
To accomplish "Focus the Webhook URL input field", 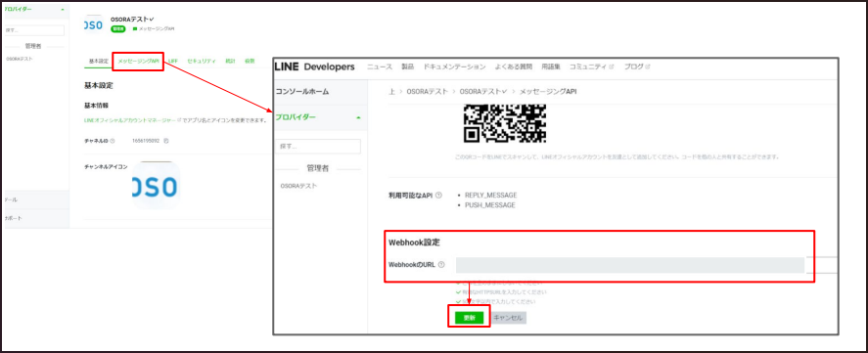I will point(630,265).
